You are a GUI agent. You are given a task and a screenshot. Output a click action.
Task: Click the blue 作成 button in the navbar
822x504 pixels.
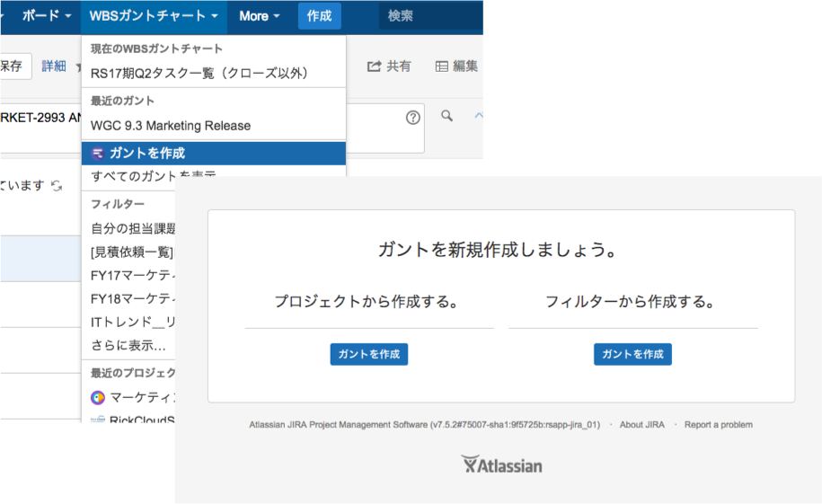pos(319,16)
